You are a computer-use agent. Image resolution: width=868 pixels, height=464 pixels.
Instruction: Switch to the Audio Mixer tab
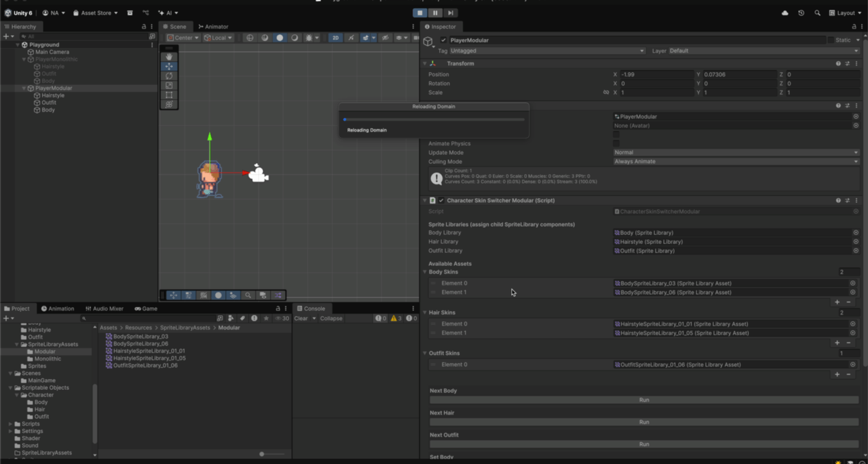click(104, 308)
